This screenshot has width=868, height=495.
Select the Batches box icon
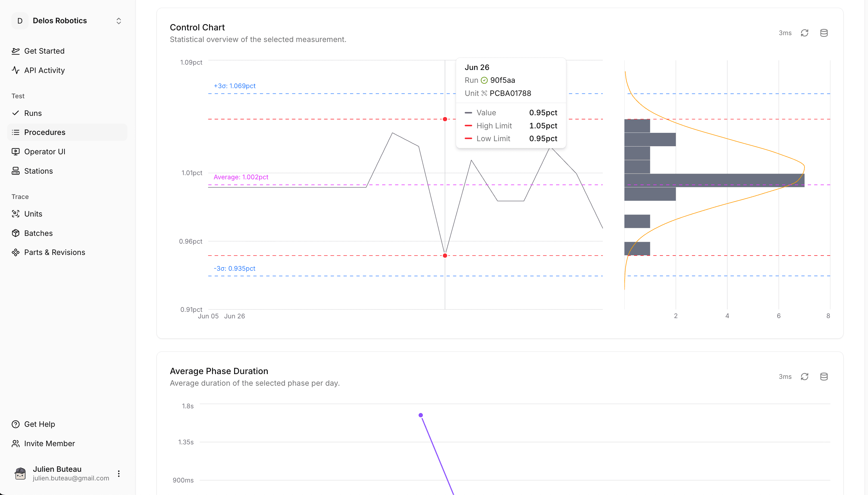coord(16,233)
